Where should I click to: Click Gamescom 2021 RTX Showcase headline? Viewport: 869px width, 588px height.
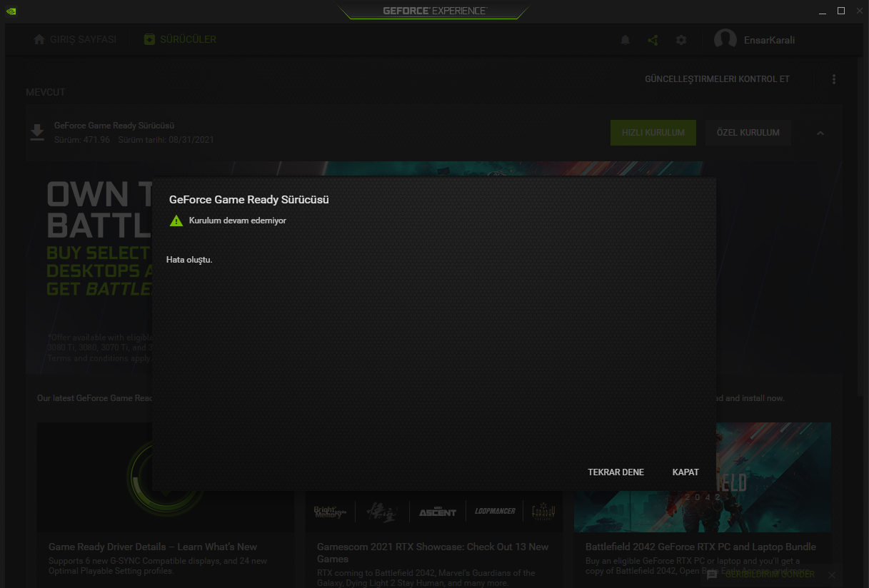tap(433, 552)
